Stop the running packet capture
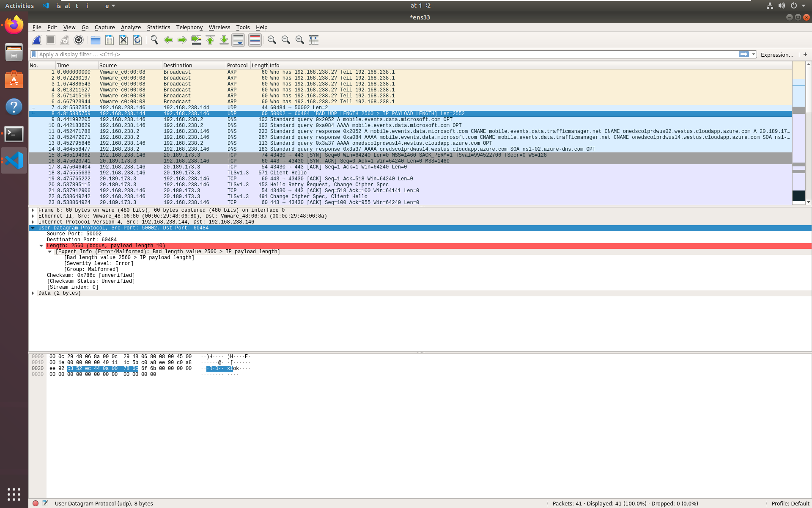This screenshot has width=812, height=508. click(51, 40)
